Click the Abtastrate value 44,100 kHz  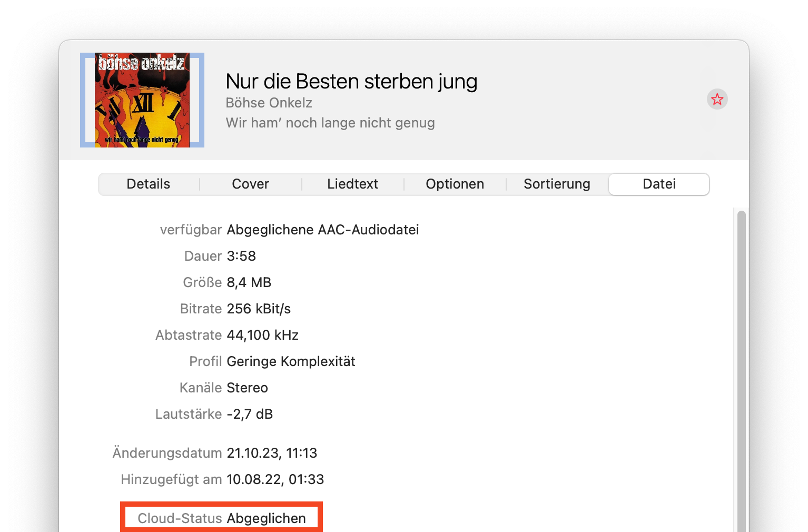tap(263, 335)
